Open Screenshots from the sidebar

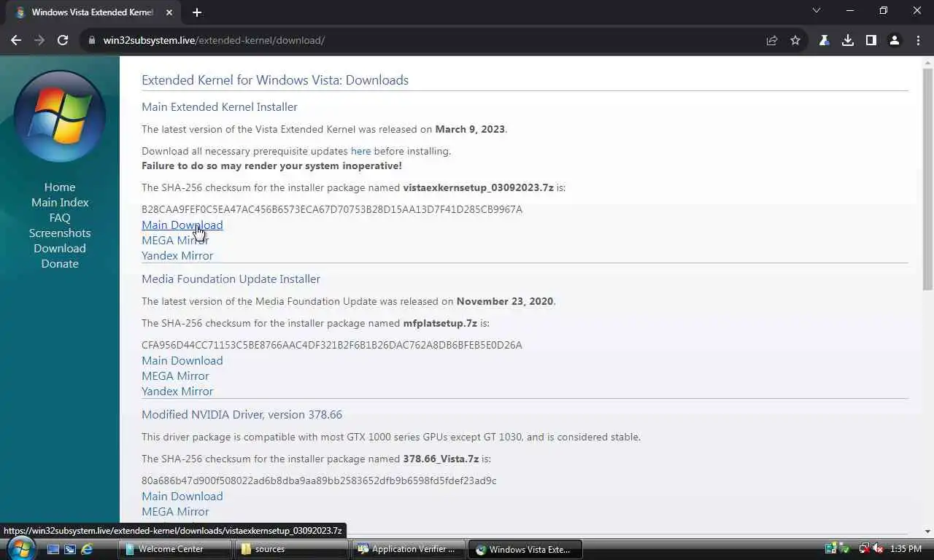pyautogui.click(x=60, y=233)
